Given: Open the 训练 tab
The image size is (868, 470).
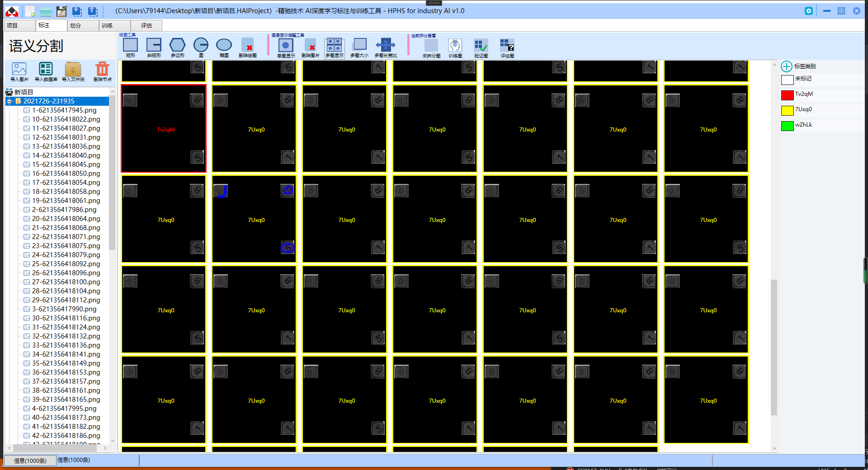Looking at the screenshot, I should [114, 26].
